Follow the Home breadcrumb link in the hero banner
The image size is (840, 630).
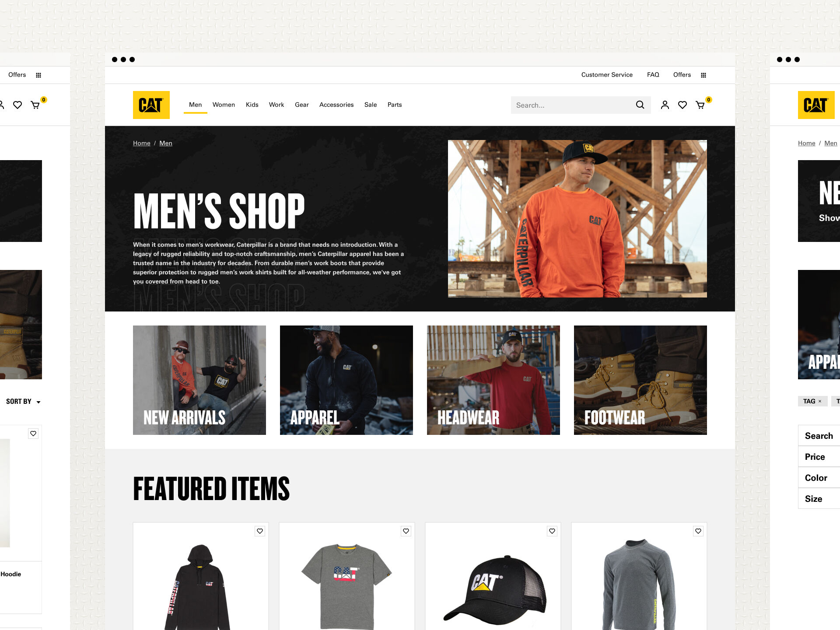pos(141,143)
